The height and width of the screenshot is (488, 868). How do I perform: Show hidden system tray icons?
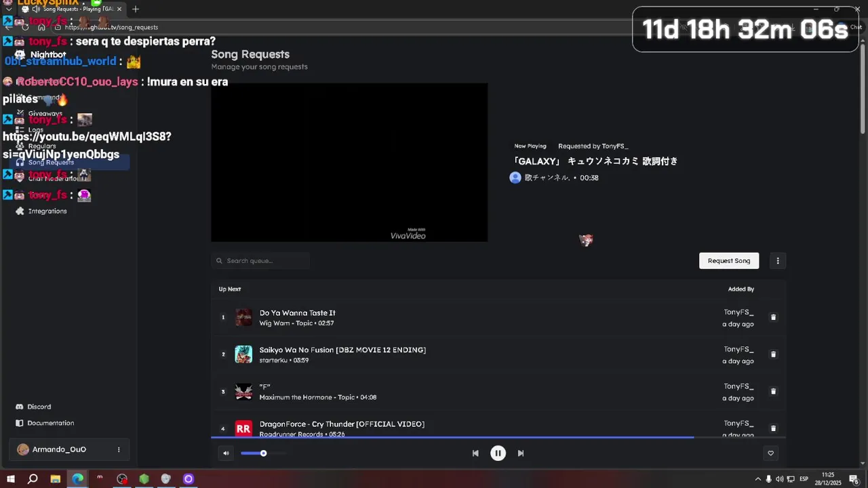(758, 479)
